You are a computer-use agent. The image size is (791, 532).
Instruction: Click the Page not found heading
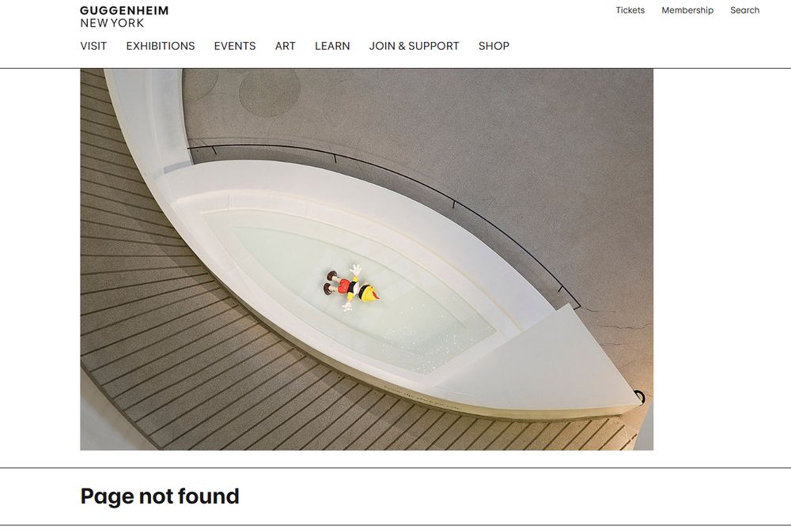pos(160,496)
